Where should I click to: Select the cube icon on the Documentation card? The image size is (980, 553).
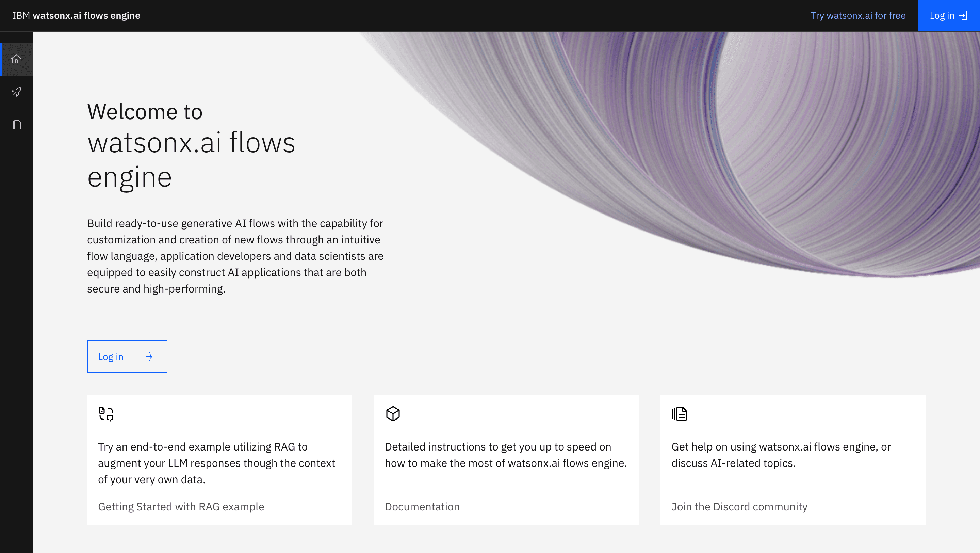pos(393,414)
